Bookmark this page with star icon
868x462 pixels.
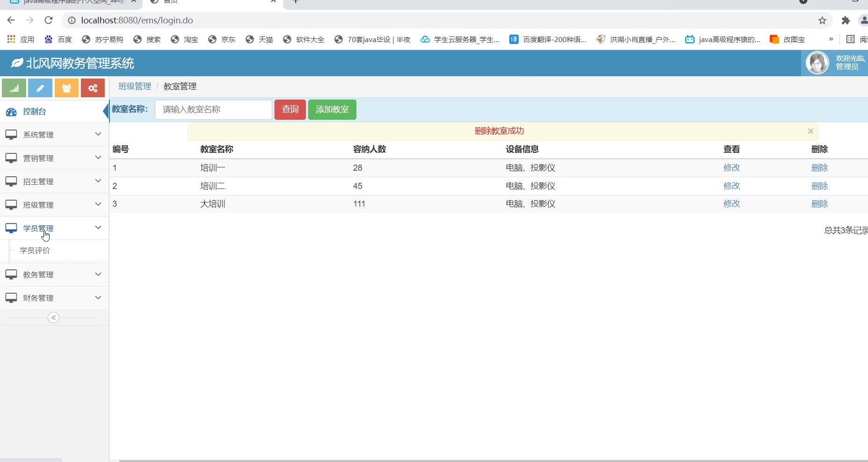(822, 20)
